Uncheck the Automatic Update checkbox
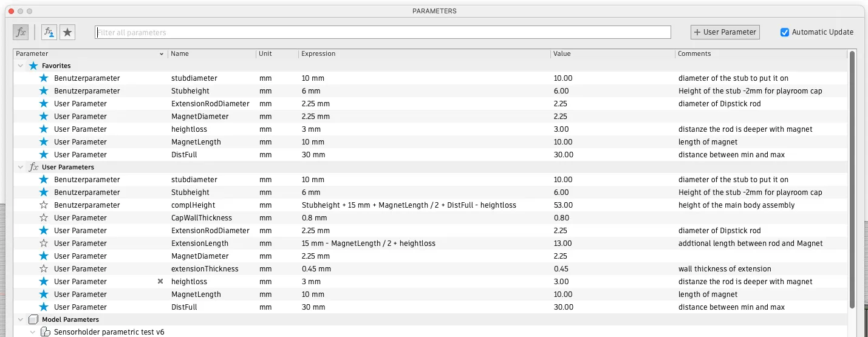868x337 pixels. 785,32
